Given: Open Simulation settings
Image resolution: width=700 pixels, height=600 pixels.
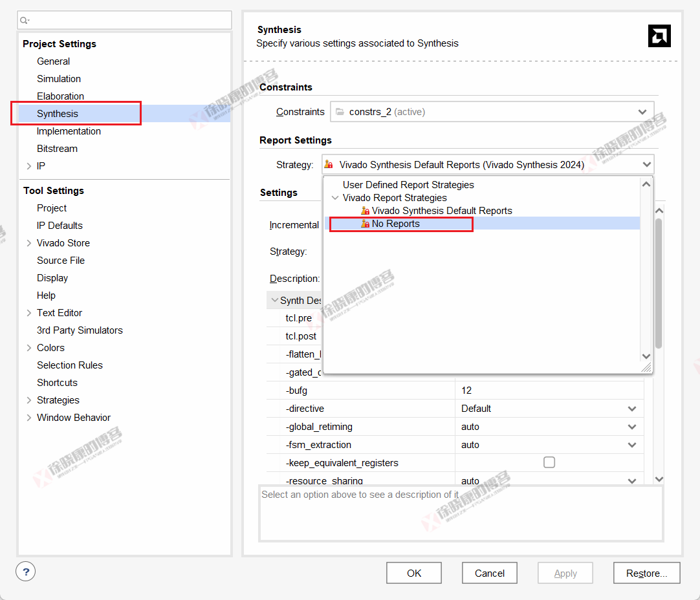Looking at the screenshot, I should [59, 78].
